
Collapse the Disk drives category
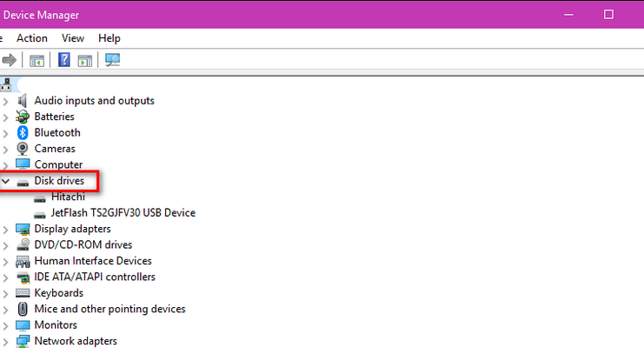[5, 181]
